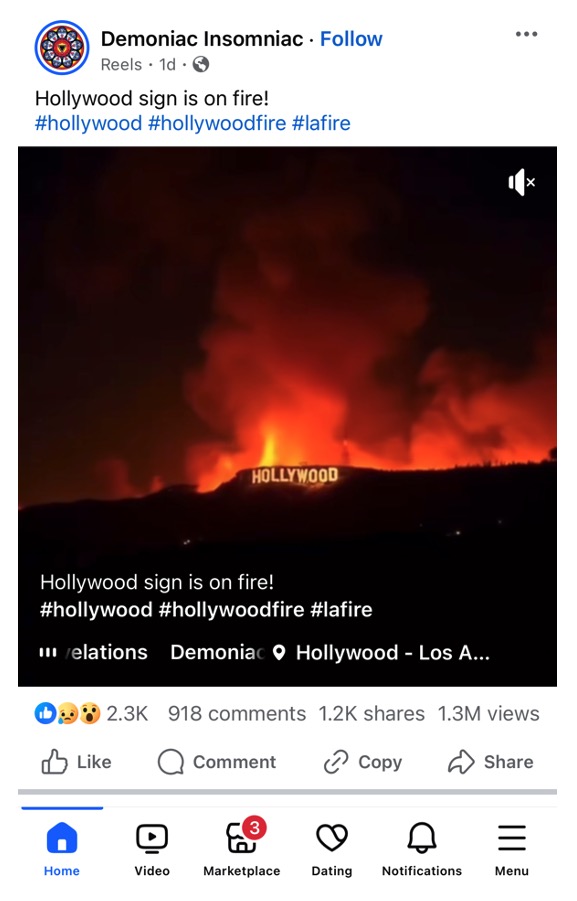577x901 pixels.
Task: Open the #hollywood hashtag above the video
Action: point(89,123)
